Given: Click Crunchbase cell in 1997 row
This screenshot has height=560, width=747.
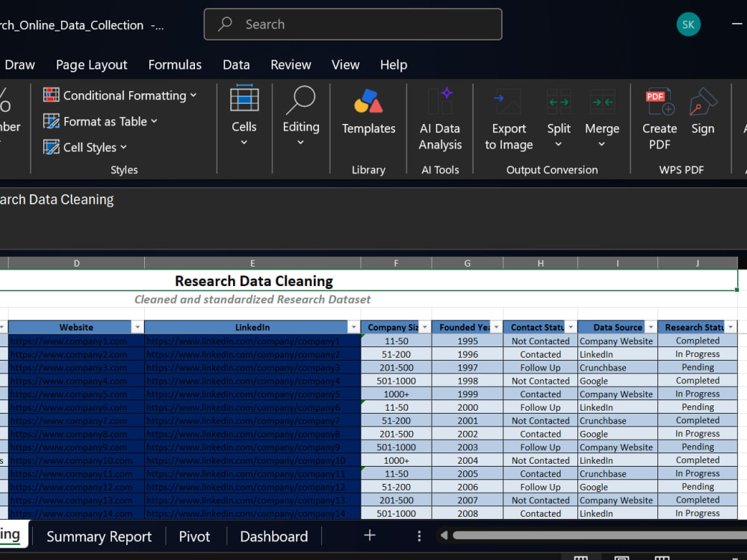Looking at the screenshot, I should point(618,367).
